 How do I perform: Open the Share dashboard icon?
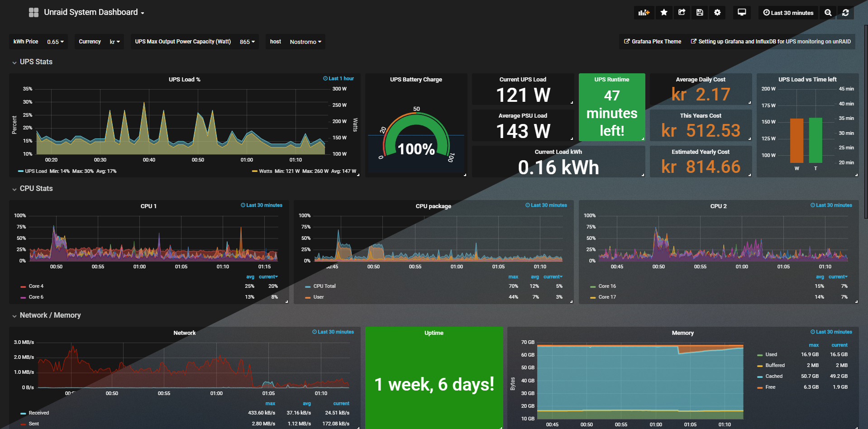tap(682, 13)
